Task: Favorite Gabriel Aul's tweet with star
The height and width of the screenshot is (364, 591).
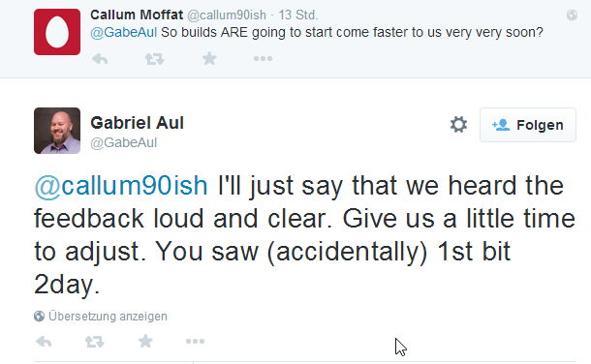Action: pyautogui.click(x=145, y=341)
